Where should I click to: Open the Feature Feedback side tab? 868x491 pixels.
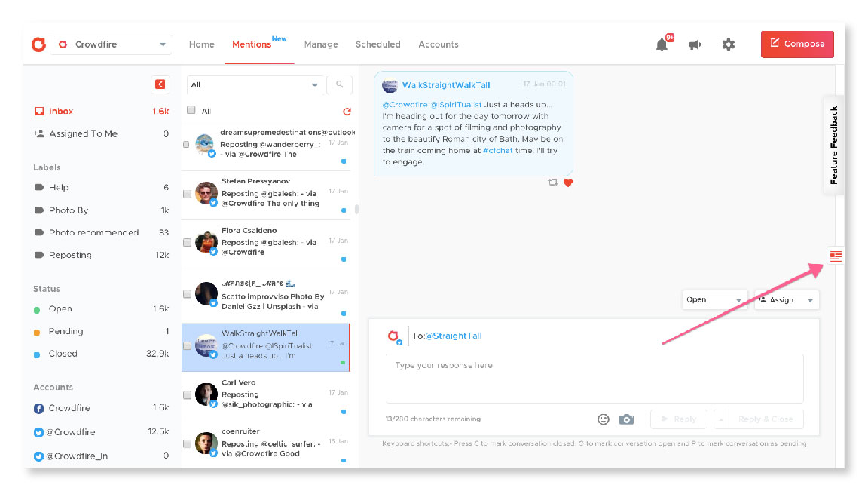point(833,146)
